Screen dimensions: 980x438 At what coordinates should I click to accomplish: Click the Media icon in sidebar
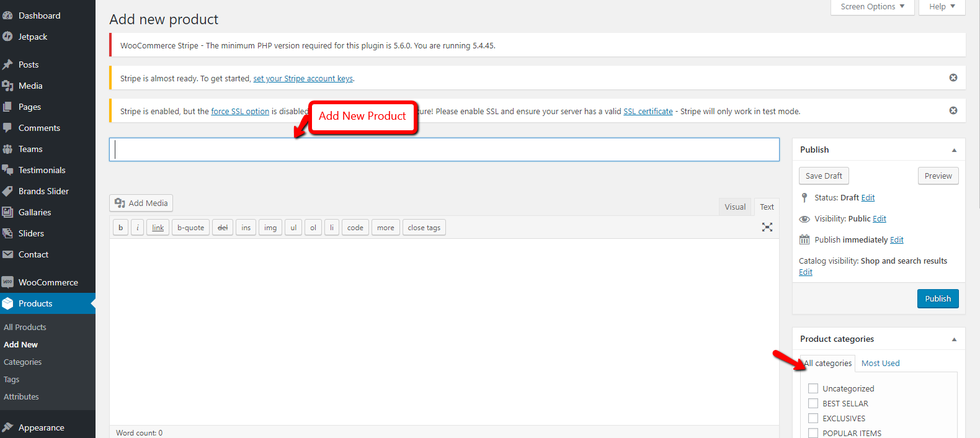pyautogui.click(x=7, y=86)
